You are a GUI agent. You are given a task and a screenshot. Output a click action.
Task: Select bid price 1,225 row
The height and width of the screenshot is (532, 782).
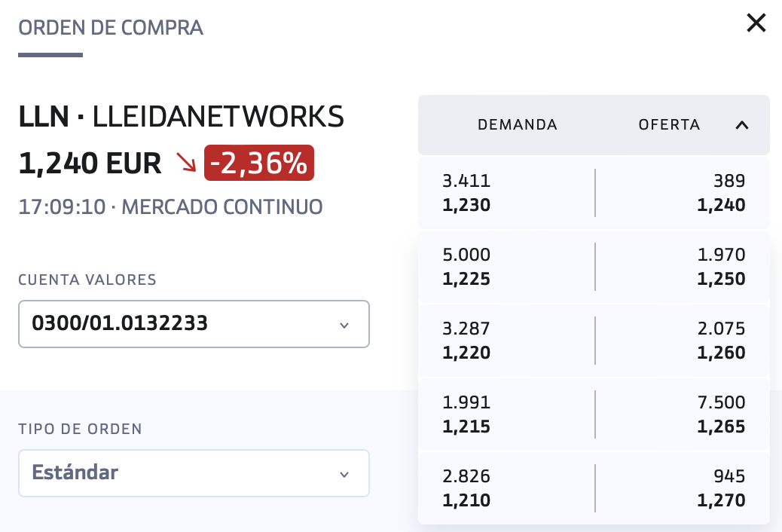(x=466, y=279)
